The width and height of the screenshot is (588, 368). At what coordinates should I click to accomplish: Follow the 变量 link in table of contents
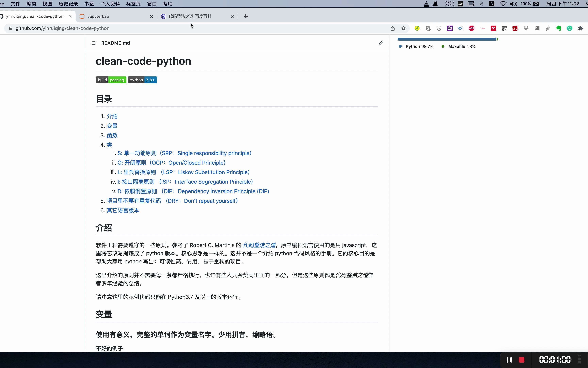[x=112, y=126]
